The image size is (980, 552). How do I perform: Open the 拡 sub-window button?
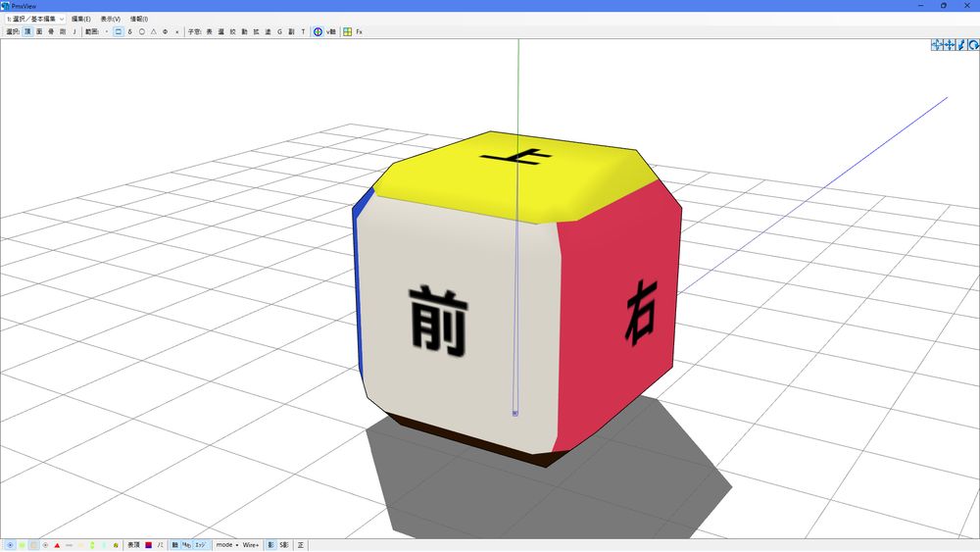(x=256, y=31)
